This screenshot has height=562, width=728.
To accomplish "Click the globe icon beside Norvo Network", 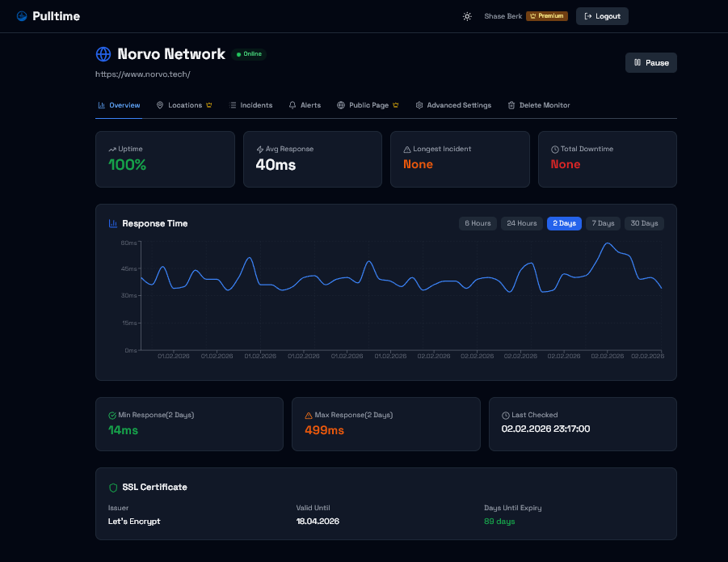I will click(103, 54).
